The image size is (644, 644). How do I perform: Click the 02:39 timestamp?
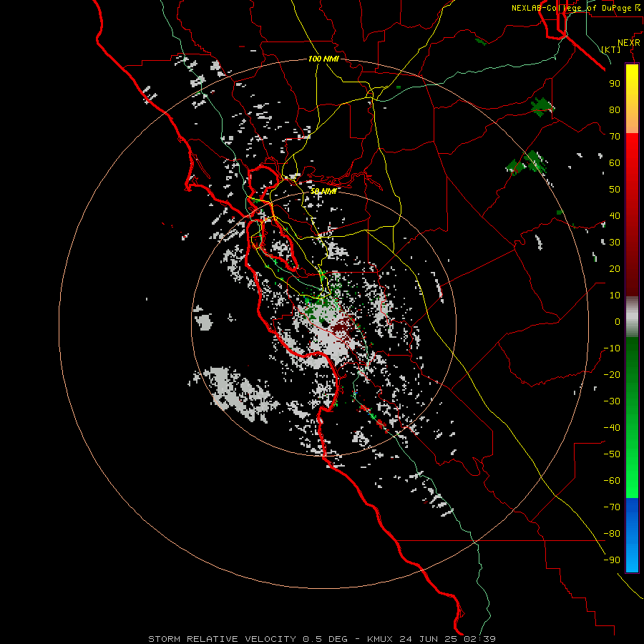pos(479,639)
